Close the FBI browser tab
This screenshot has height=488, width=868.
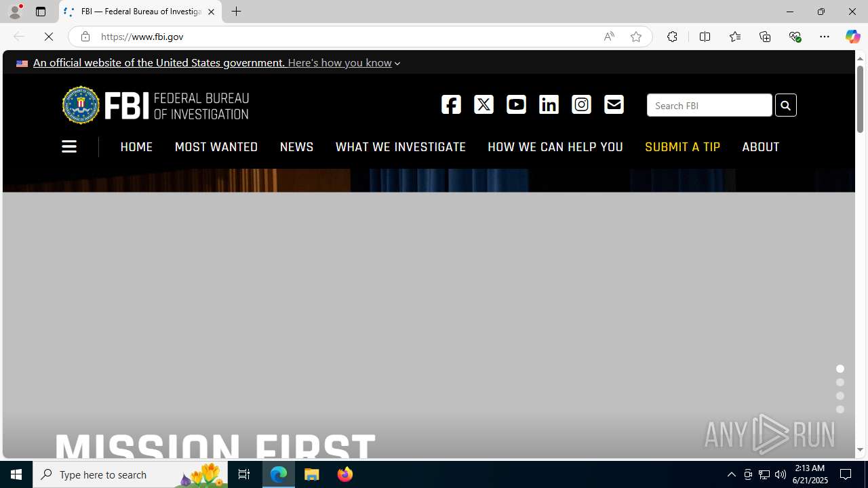[211, 12]
